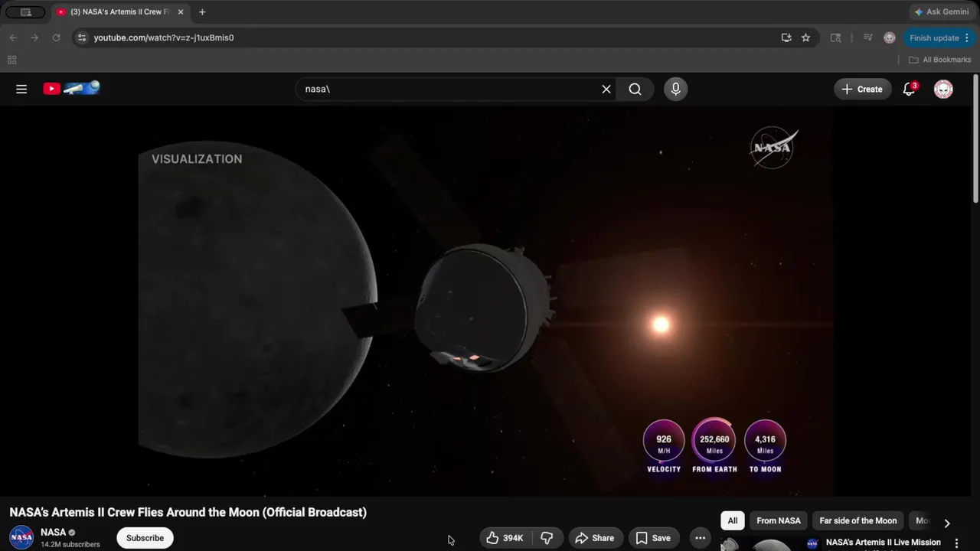Viewport: 980px width, 551px height.
Task: Share the video
Action: pyautogui.click(x=595, y=538)
